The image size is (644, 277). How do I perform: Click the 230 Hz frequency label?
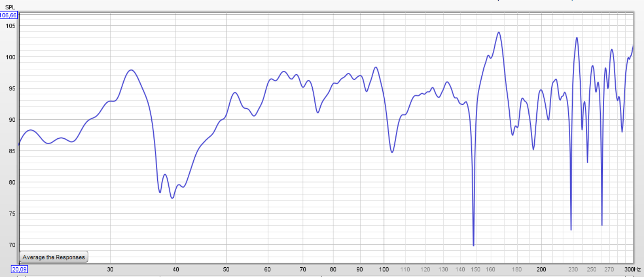coord(573,269)
